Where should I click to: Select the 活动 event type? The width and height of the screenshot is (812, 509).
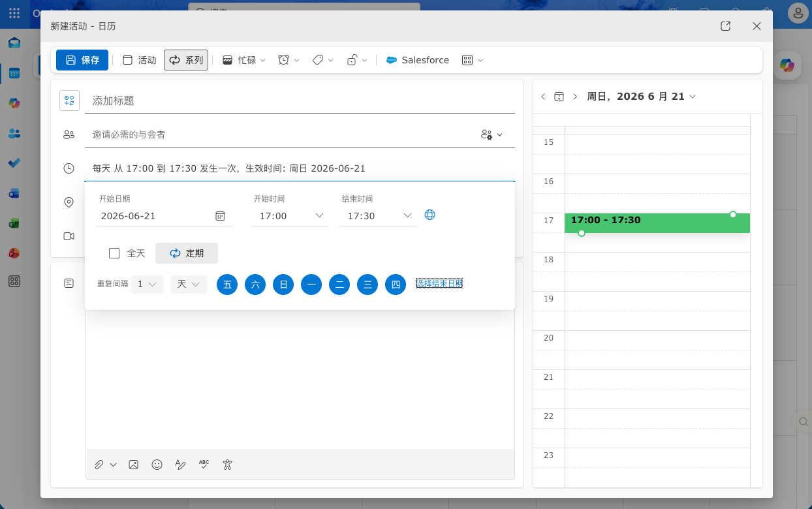[139, 60]
